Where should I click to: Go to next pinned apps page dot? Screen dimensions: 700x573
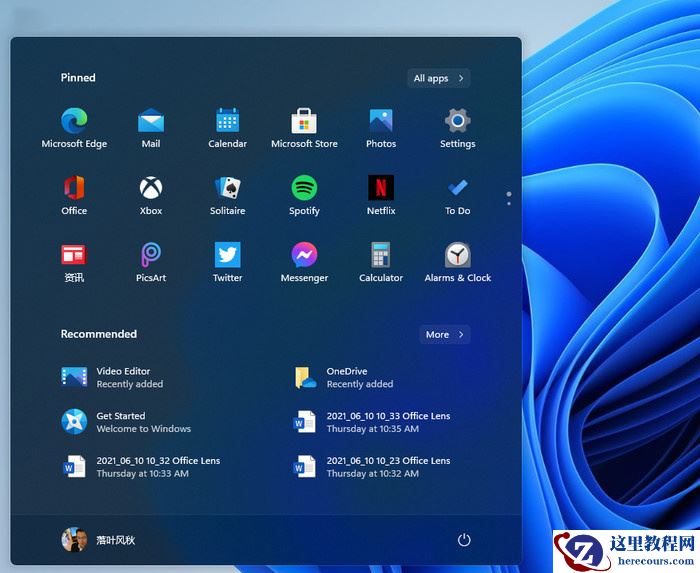509,203
